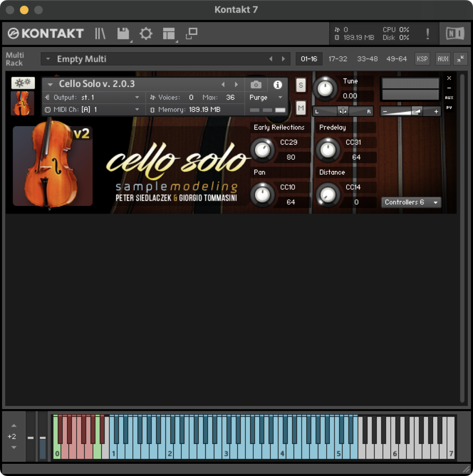Toggle PV performance view button

tap(449, 107)
